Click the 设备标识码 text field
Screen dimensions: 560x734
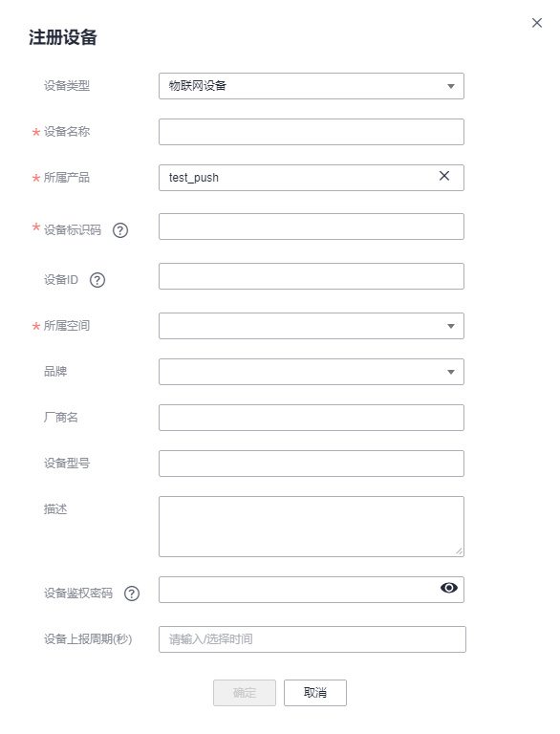point(312,227)
